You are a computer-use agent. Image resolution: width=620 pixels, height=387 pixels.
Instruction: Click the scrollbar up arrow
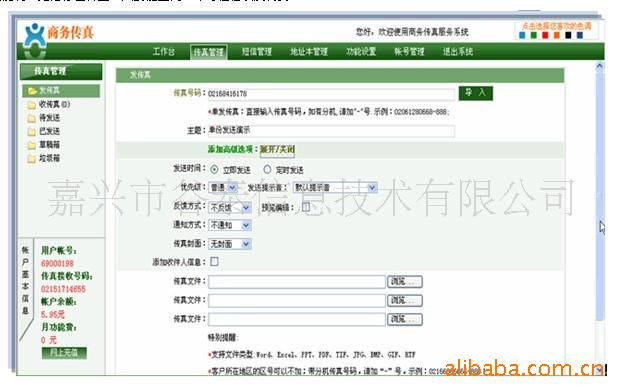pos(599,66)
